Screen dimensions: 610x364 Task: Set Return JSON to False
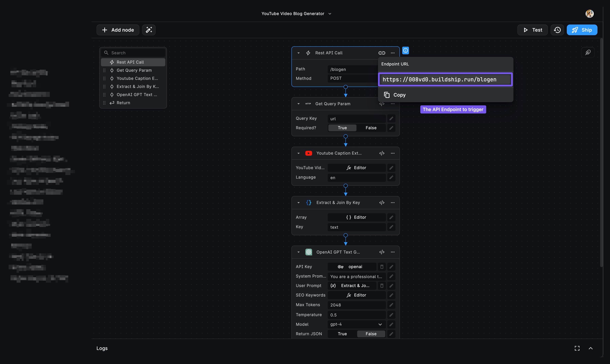coord(371,334)
